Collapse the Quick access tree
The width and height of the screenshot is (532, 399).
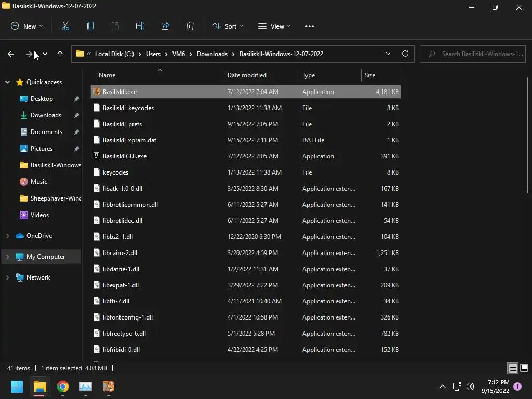point(7,82)
